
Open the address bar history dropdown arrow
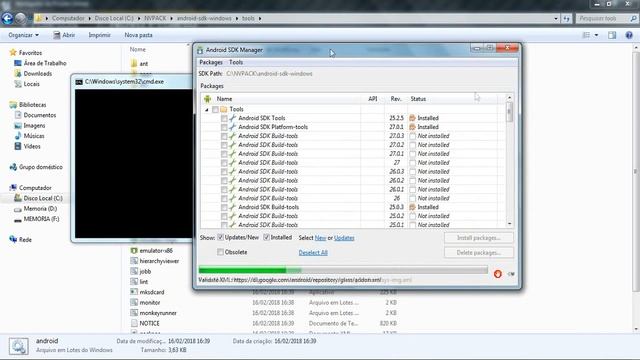[556, 18]
